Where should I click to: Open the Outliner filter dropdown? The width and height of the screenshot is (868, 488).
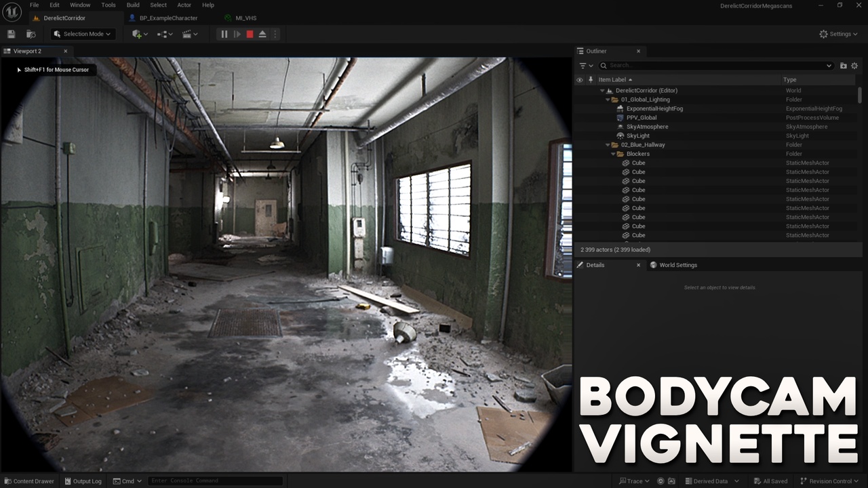point(586,66)
